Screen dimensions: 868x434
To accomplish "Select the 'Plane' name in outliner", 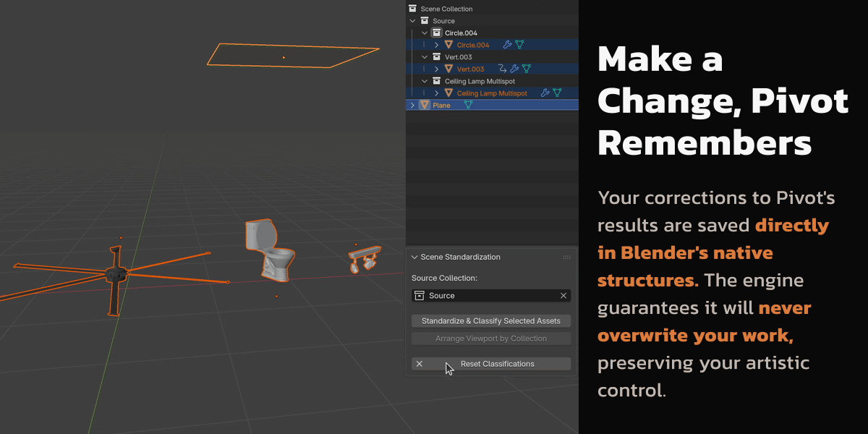I will [x=441, y=105].
